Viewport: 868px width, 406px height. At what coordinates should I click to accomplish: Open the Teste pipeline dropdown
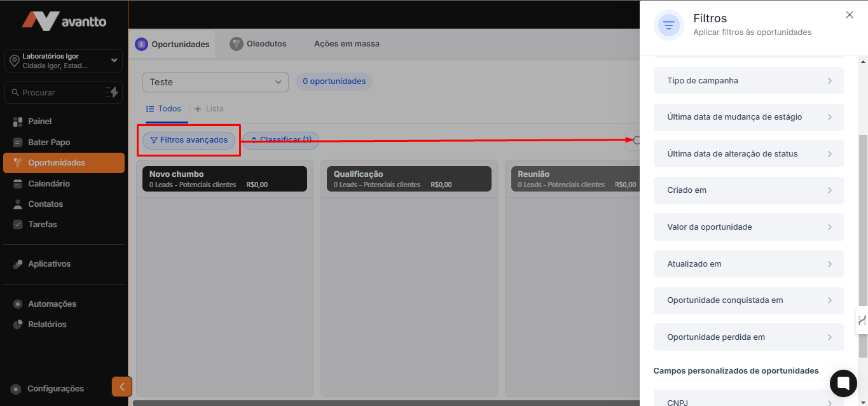pos(215,82)
